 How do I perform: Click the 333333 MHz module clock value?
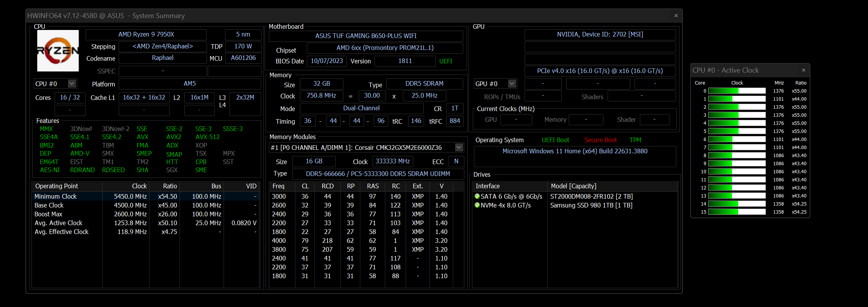[393, 161]
